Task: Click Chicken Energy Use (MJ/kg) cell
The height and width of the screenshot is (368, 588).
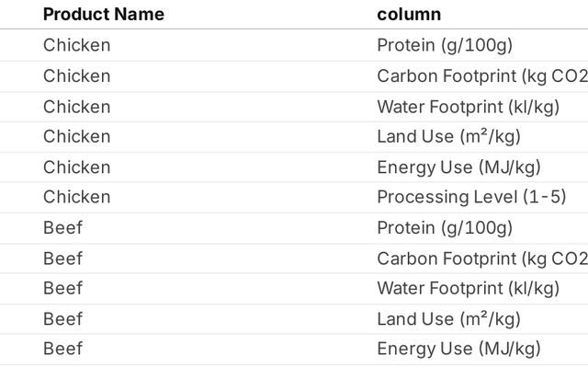Action: (x=459, y=167)
